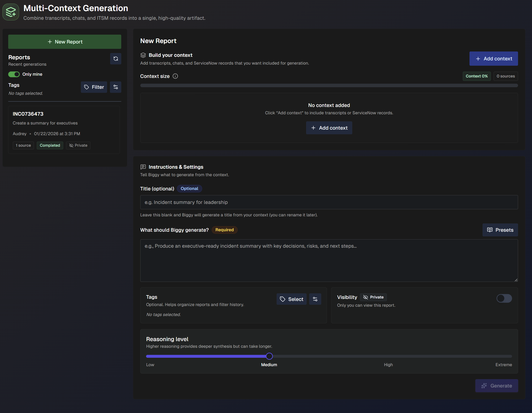The width and height of the screenshot is (532, 413).
Task: Open tag manager icon beside Select button
Action: (315, 299)
